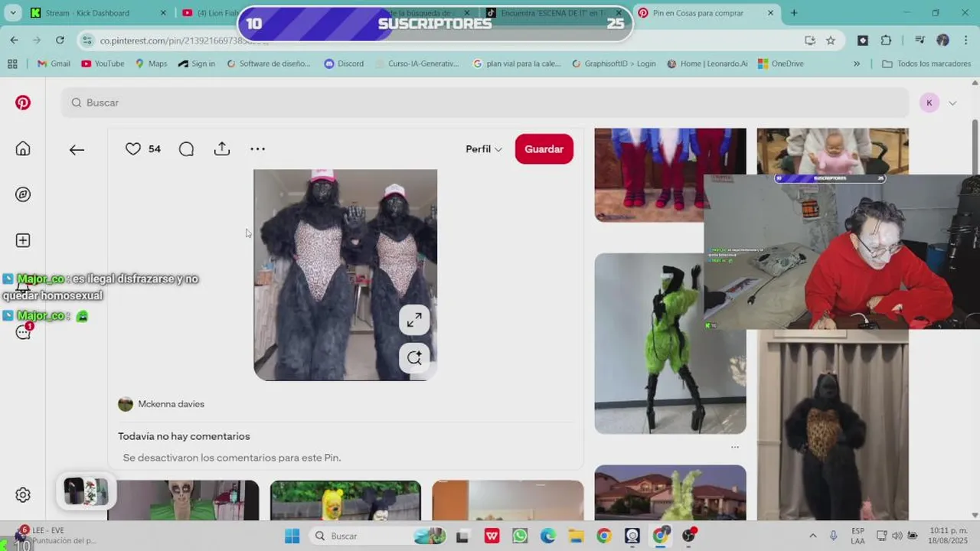Open the red-legged costumes related pin
Image resolution: width=980 pixels, height=551 pixels.
(x=649, y=175)
